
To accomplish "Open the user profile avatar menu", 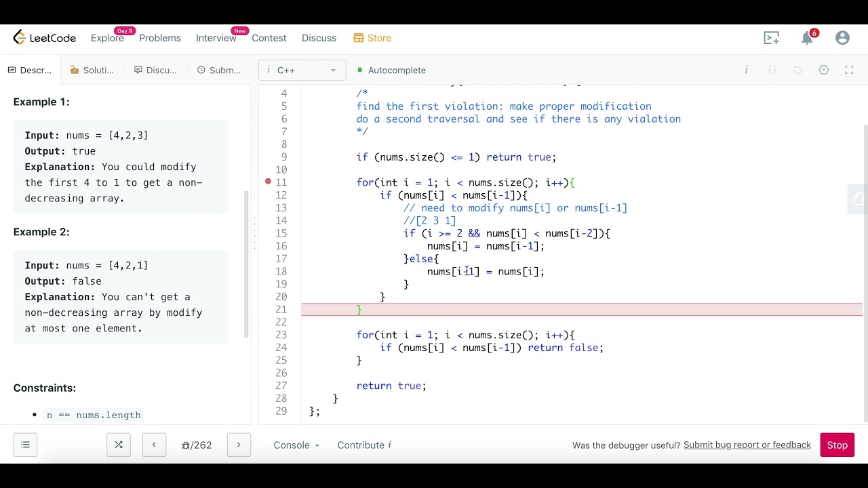I will pyautogui.click(x=843, y=38).
